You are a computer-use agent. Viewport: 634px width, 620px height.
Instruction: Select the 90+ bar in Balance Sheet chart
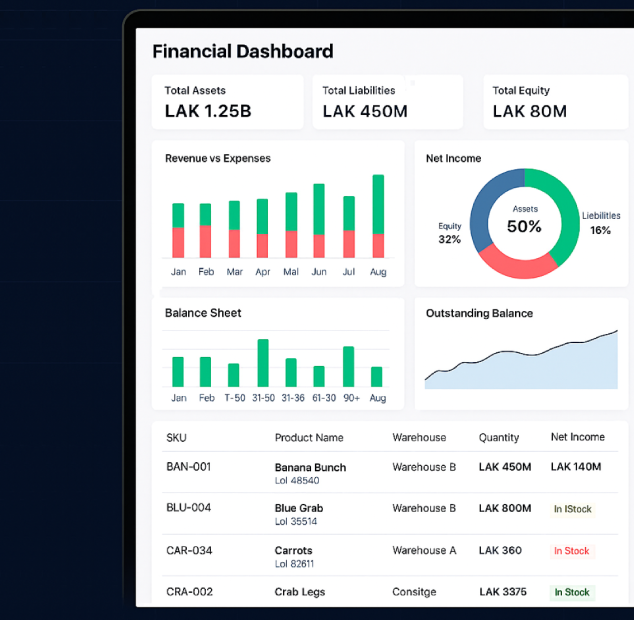pyautogui.click(x=349, y=366)
